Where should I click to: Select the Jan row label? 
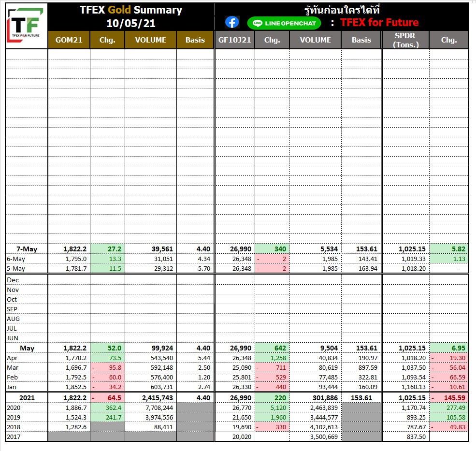tap(12, 387)
